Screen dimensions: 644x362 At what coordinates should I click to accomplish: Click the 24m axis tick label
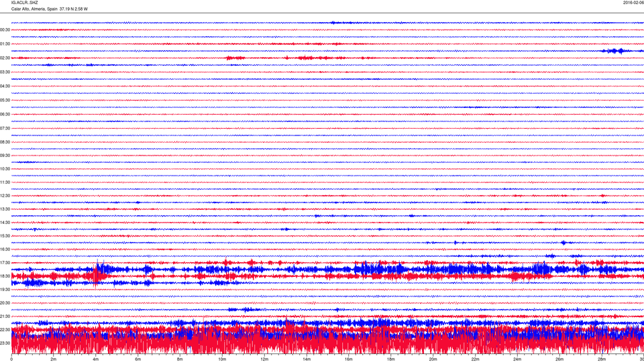pyautogui.click(x=517, y=359)
